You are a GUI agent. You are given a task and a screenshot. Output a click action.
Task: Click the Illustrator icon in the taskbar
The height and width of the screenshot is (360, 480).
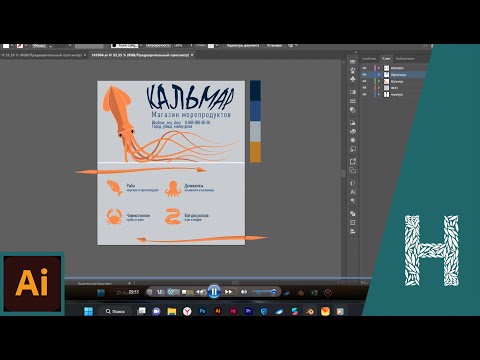[218, 311]
